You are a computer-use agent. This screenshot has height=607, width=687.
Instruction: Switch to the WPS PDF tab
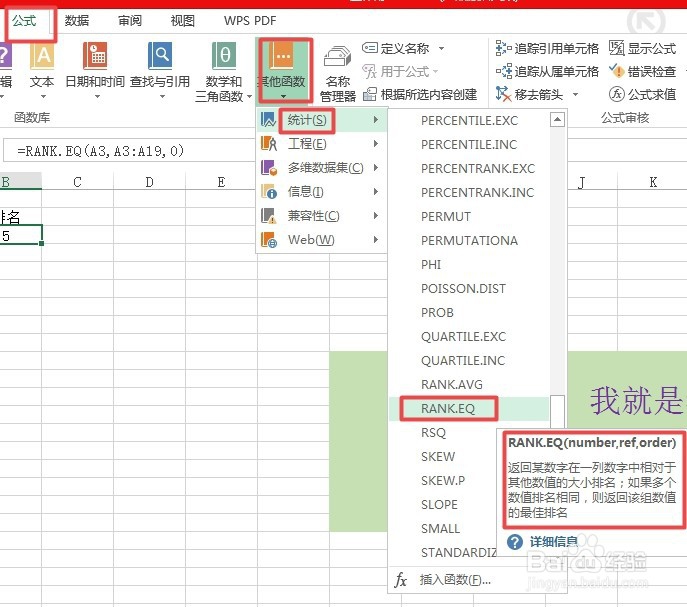[x=250, y=21]
